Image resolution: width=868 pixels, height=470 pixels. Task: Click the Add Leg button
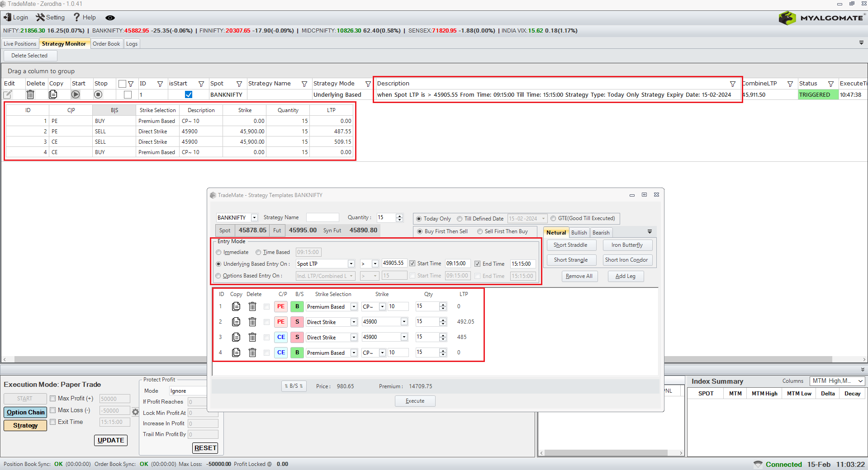625,276
